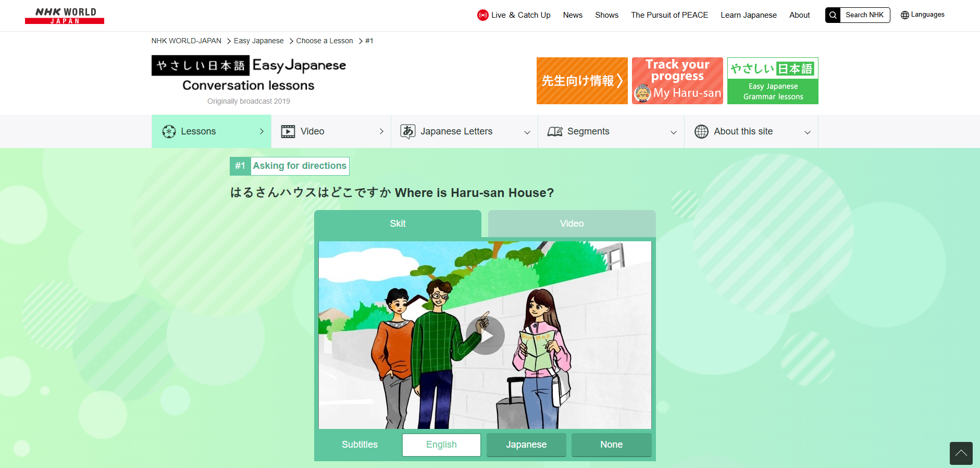Open the Learn Japanese menu item
Image resolution: width=980 pixels, height=468 pixels.
point(749,15)
